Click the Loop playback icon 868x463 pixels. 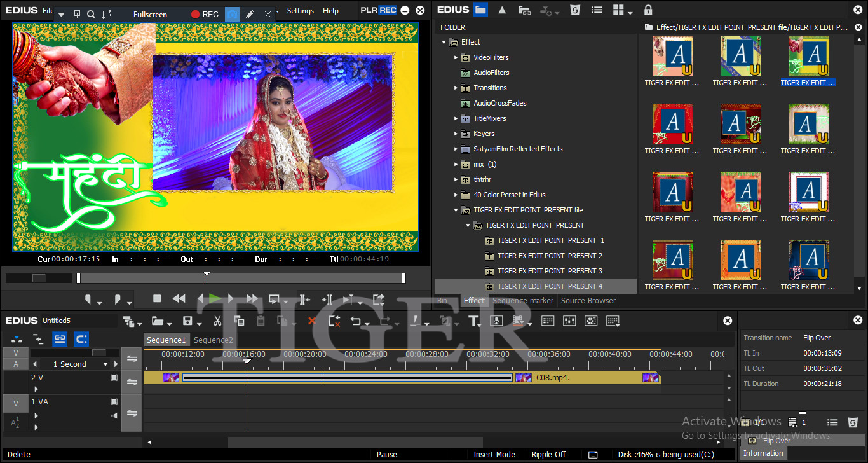[x=275, y=299]
